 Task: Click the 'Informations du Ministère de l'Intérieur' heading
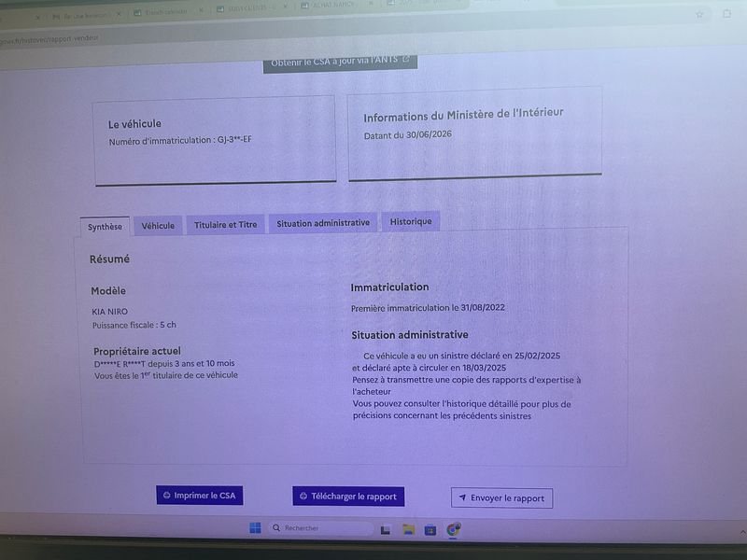point(463,115)
